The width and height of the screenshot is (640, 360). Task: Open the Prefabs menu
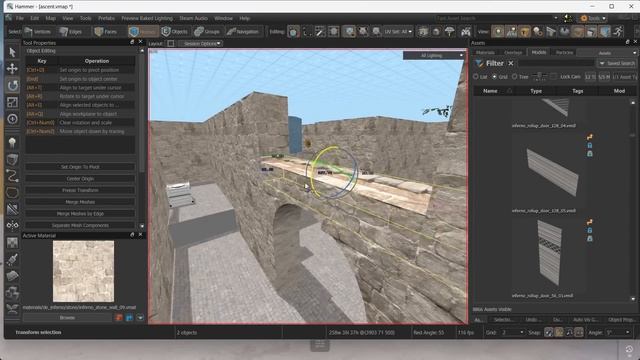tap(106, 18)
